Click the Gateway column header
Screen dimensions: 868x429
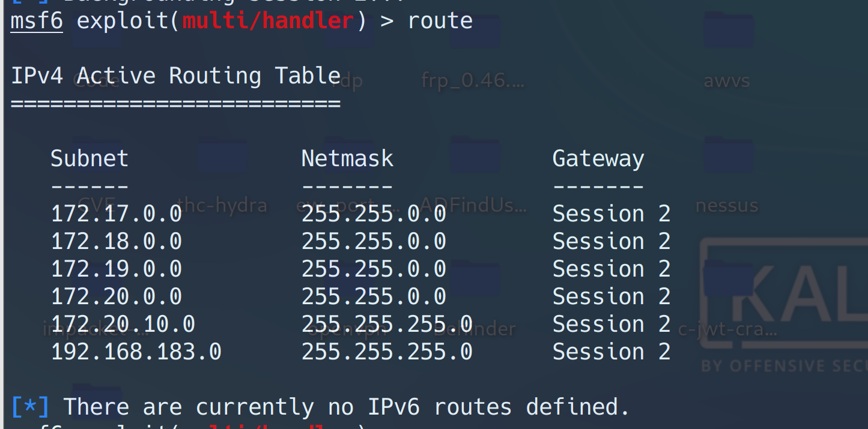click(x=598, y=158)
